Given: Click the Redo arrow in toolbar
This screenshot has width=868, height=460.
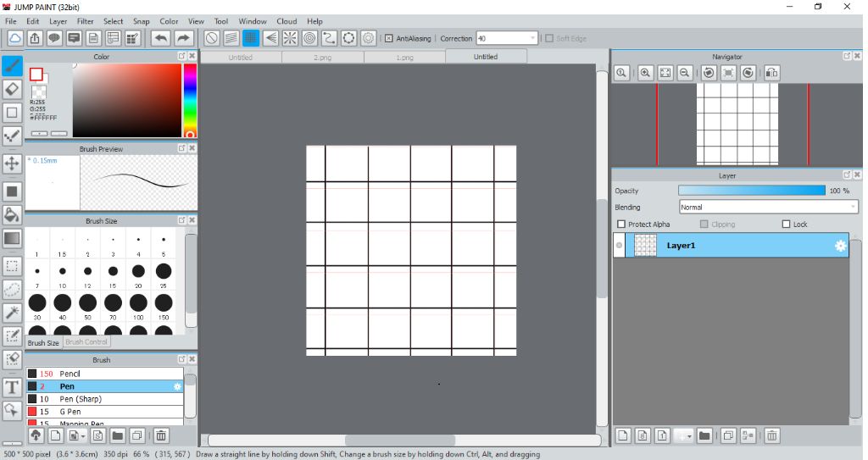Looking at the screenshot, I should [x=183, y=38].
